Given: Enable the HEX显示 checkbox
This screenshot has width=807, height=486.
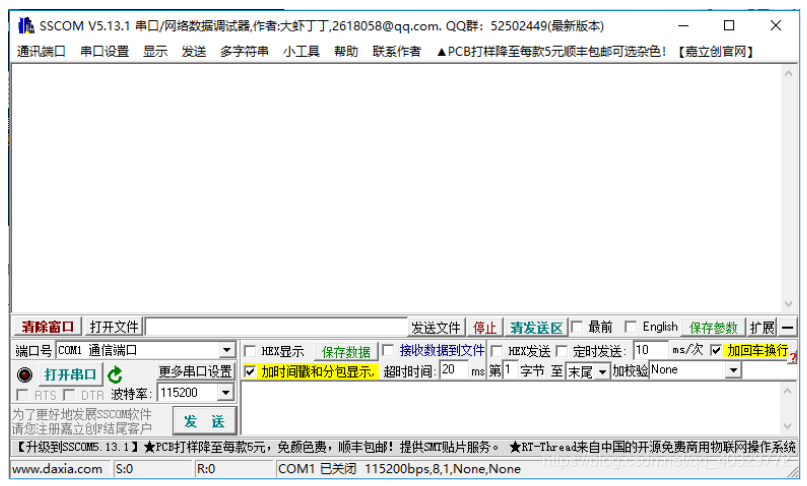Looking at the screenshot, I should pyautogui.click(x=251, y=352).
